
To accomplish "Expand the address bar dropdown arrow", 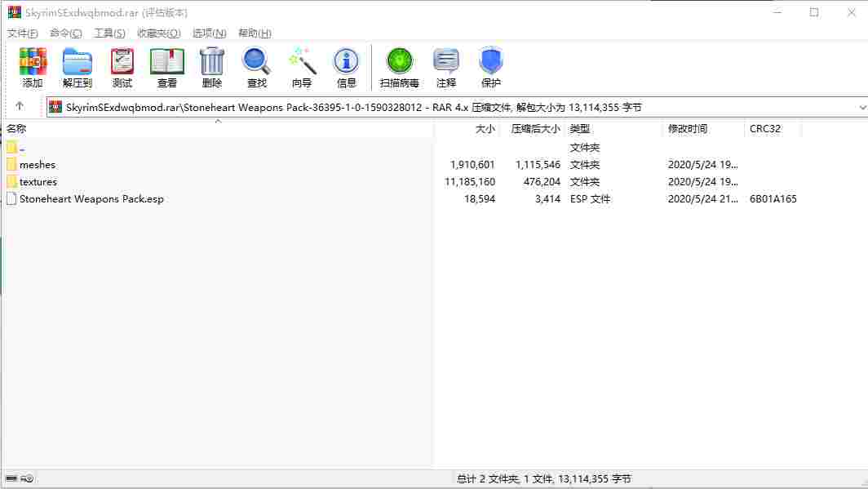I will tap(862, 108).
